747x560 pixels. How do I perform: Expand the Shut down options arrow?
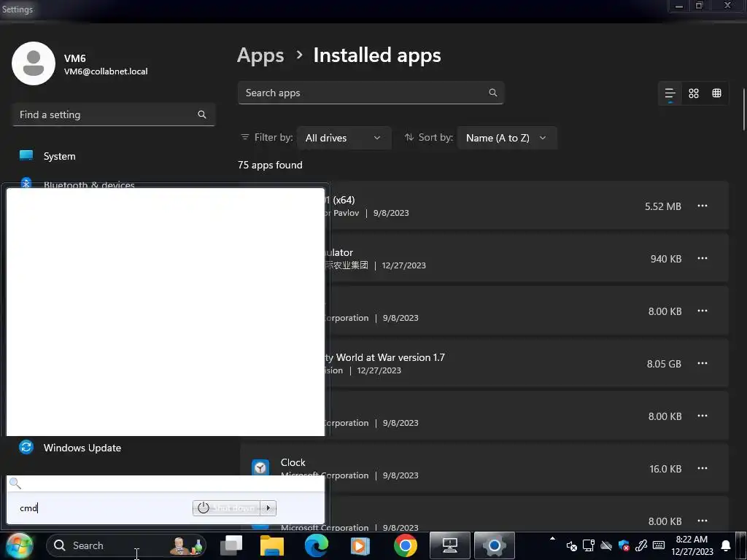tap(268, 508)
